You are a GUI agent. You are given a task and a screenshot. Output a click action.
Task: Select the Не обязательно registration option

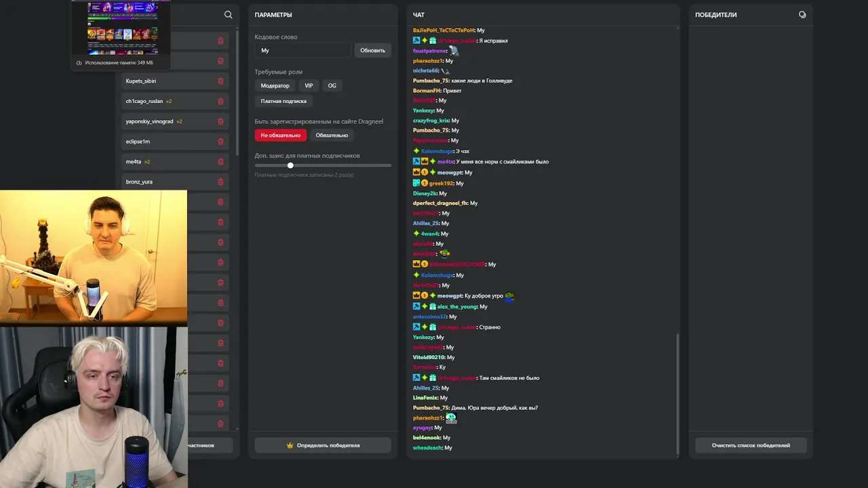point(281,135)
